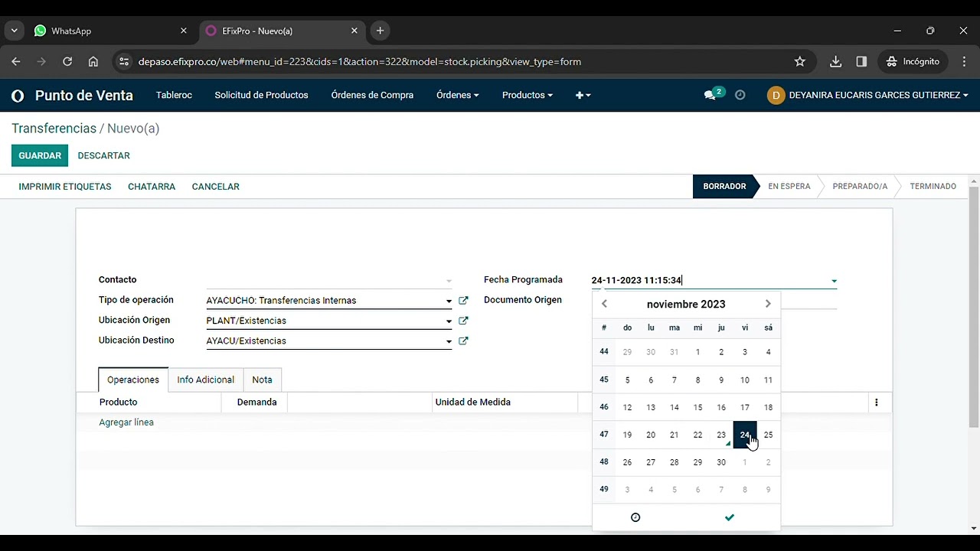Screen dimensions: 980x551
Task: Switch to time picker clock icon
Action: click(x=635, y=517)
